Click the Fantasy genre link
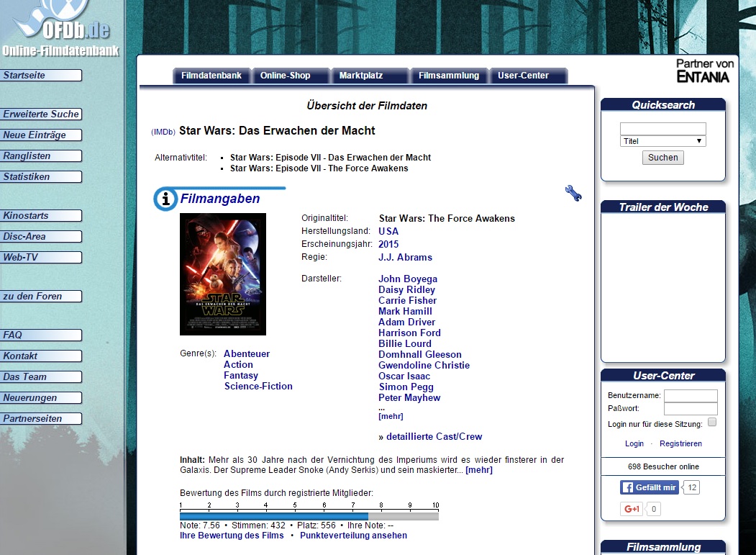Viewport: 756px width, 555px height. 241,376
